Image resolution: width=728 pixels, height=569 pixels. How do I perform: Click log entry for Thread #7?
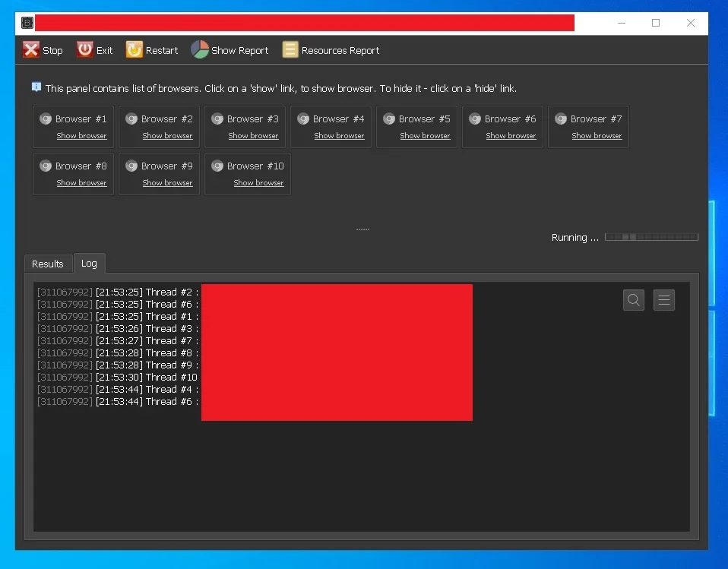(118, 340)
